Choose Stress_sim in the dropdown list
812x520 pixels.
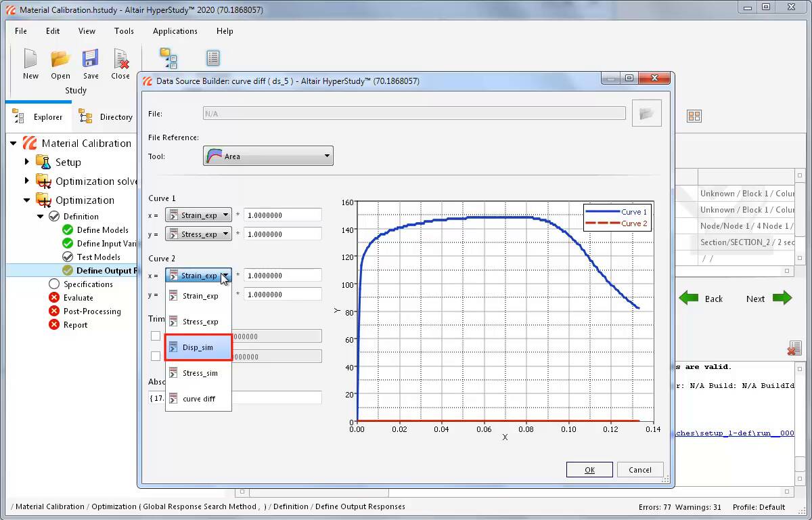tap(198, 373)
